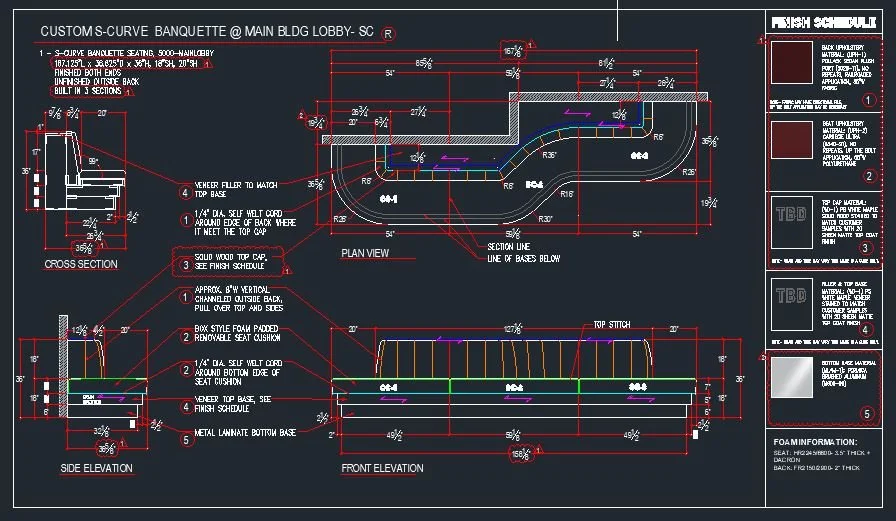Viewport: 896px width, 521px height.
Task: Click circled number 2 in the finish schedule
Action: coord(869,176)
